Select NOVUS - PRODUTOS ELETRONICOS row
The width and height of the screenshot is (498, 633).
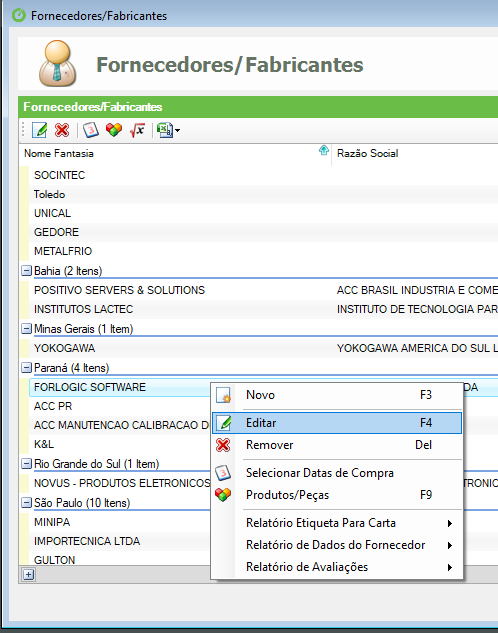pos(119,483)
